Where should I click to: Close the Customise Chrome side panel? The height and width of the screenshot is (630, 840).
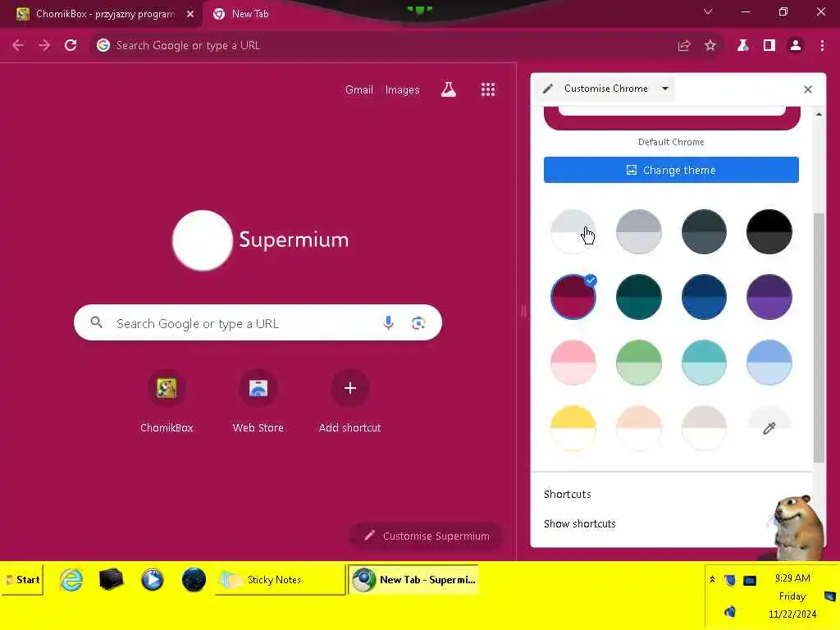(808, 89)
